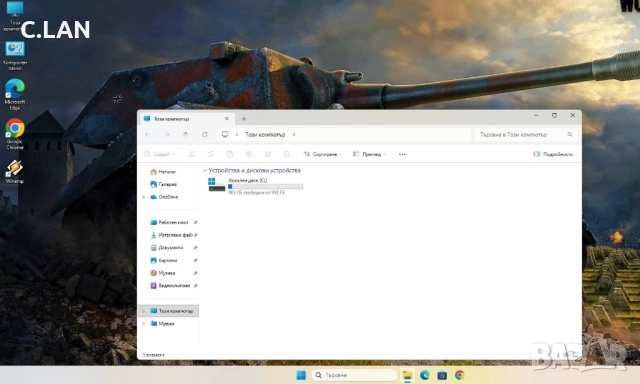Click the Share toolbar icon

click(268, 154)
